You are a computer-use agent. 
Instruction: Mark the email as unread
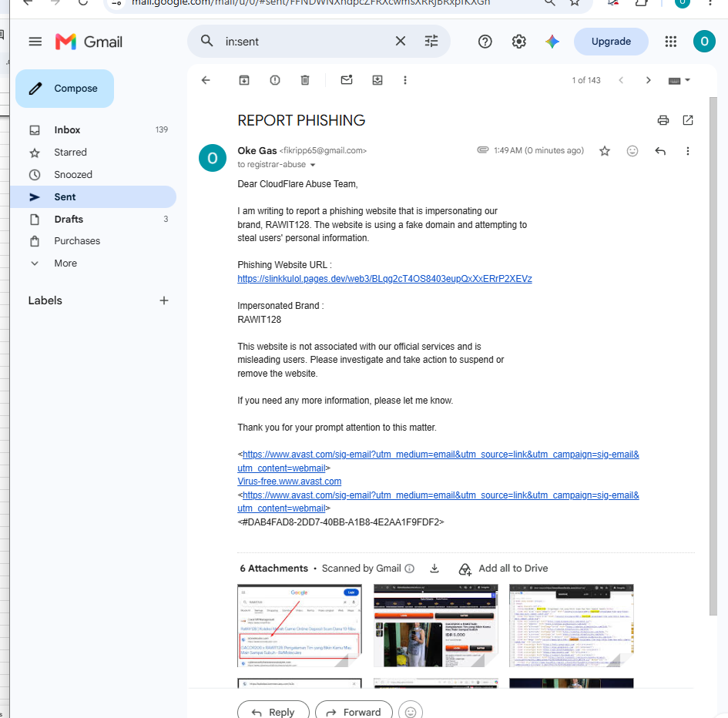coord(347,80)
